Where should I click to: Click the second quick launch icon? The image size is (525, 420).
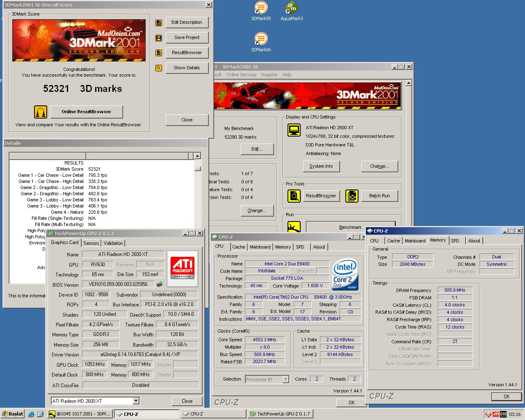(40, 414)
